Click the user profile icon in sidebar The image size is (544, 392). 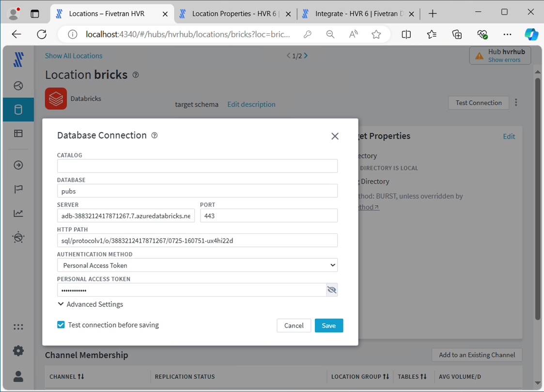[x=18, y=376]
